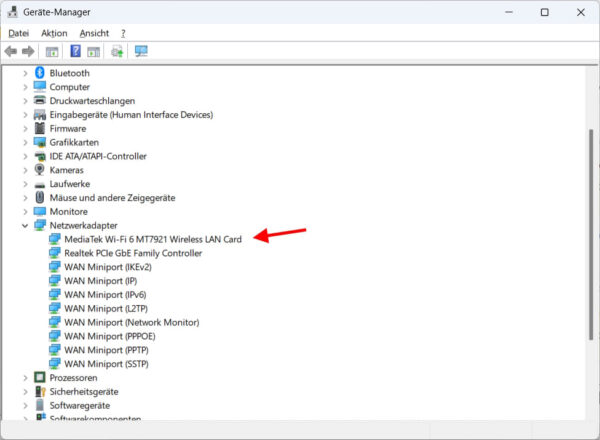Click the Firmware chip icon

point(40,128)
